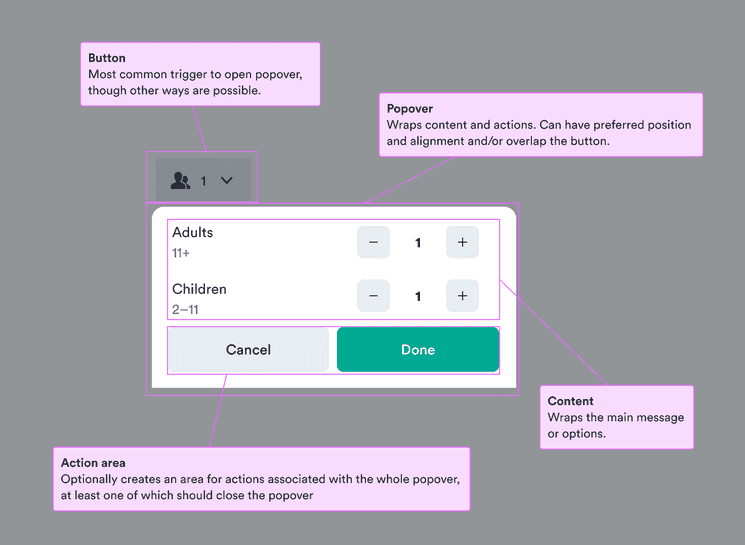Click the "Button" annotation heading
Image resolution: width=745 pixels, height=545 pixels.
(x=107, y=59)
